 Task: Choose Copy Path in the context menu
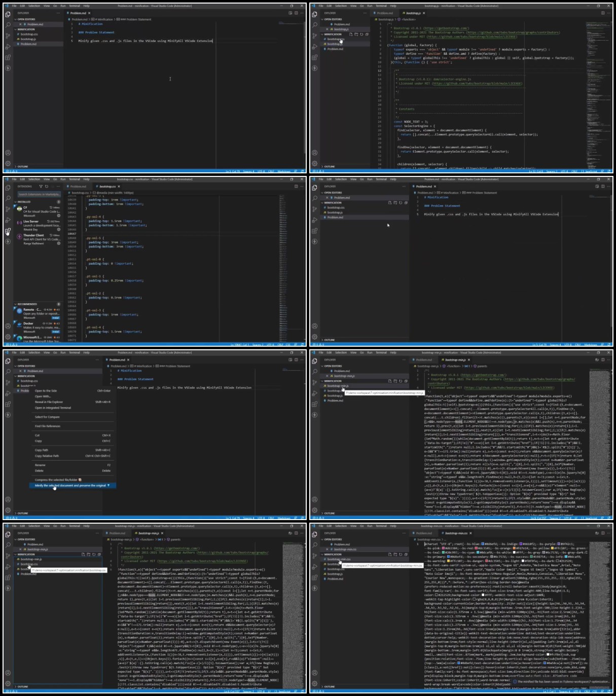tap(73, 450)
